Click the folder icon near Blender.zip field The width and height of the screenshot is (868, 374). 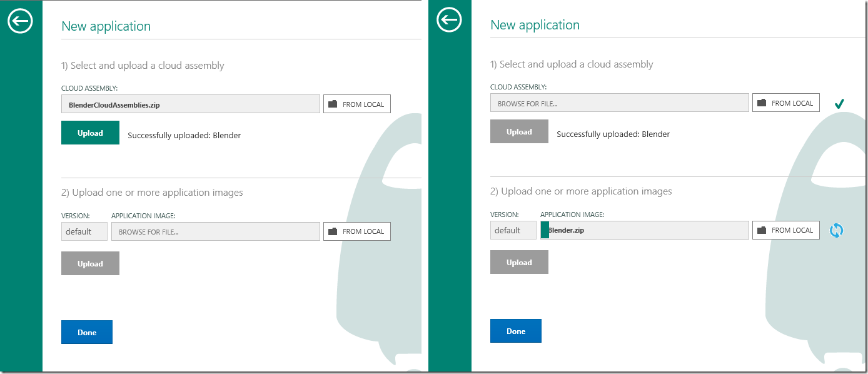[x=762, y=230]
